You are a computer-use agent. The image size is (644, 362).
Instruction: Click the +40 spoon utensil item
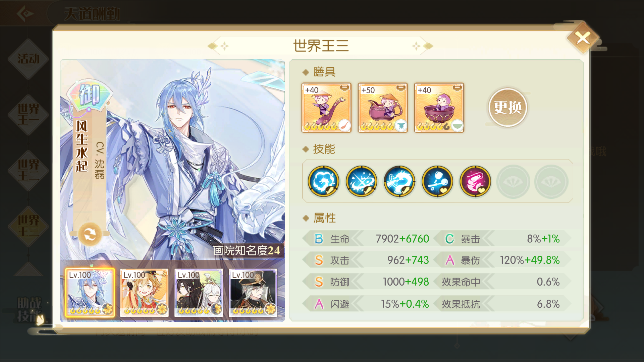(x=326, y=108)
